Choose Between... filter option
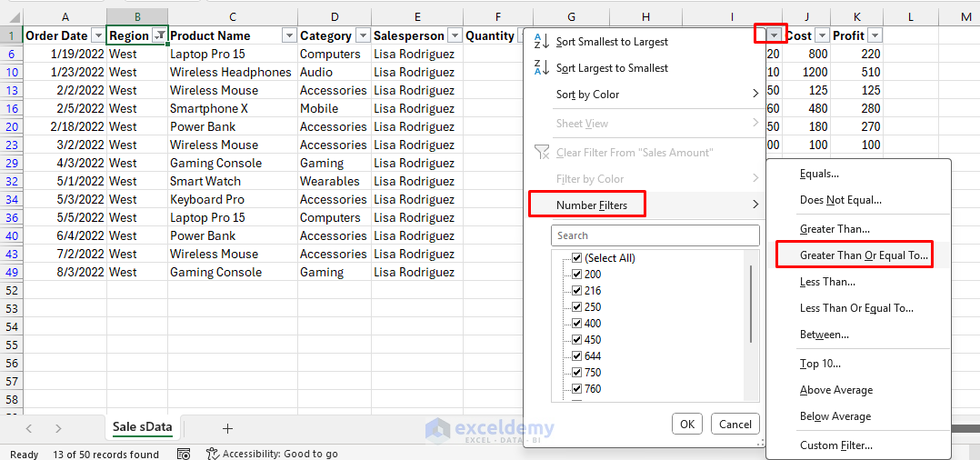This screenshot has height=460, width=980. pos(858,335)
